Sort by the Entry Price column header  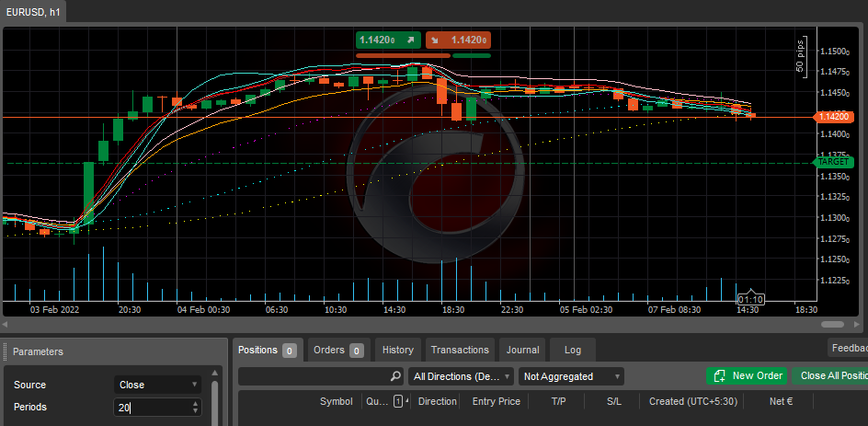[496, 401]
